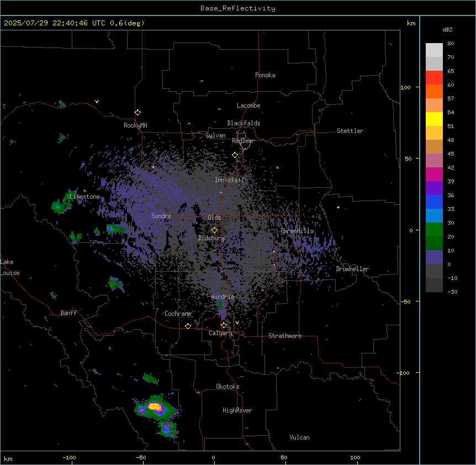Click the Drumheller town label
This screenshot has width=476, height=465.
coord(352,269)
